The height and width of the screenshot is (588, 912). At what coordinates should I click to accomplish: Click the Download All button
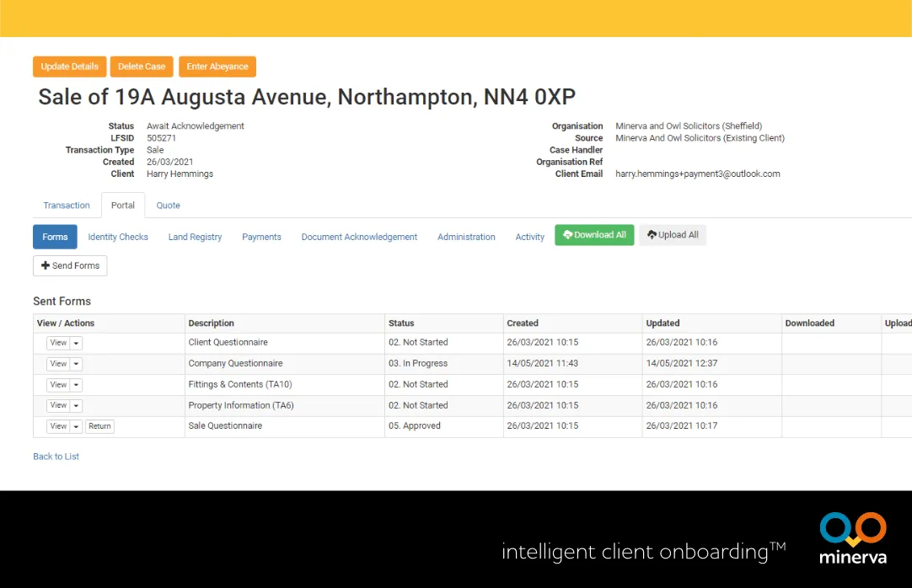click(594, 235)
